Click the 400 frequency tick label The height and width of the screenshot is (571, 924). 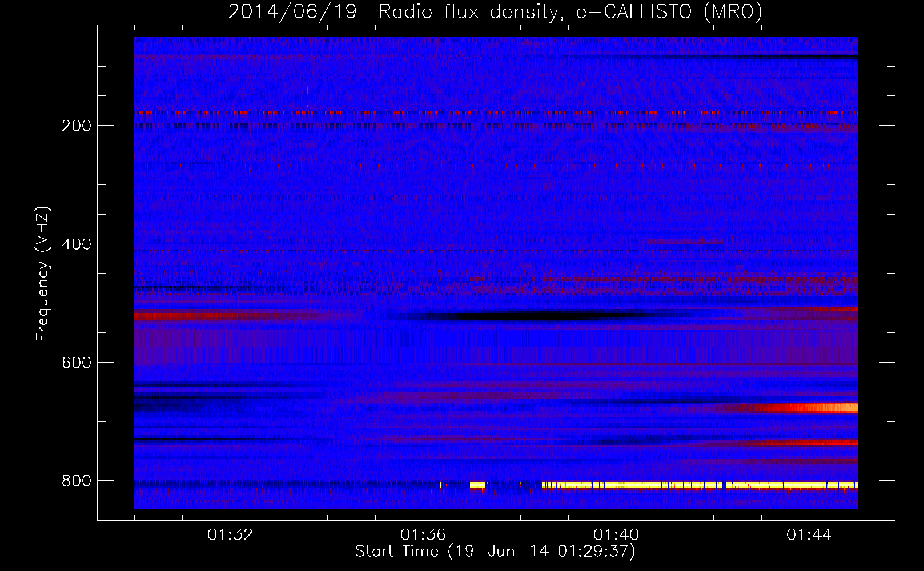[x=76, y=244]
